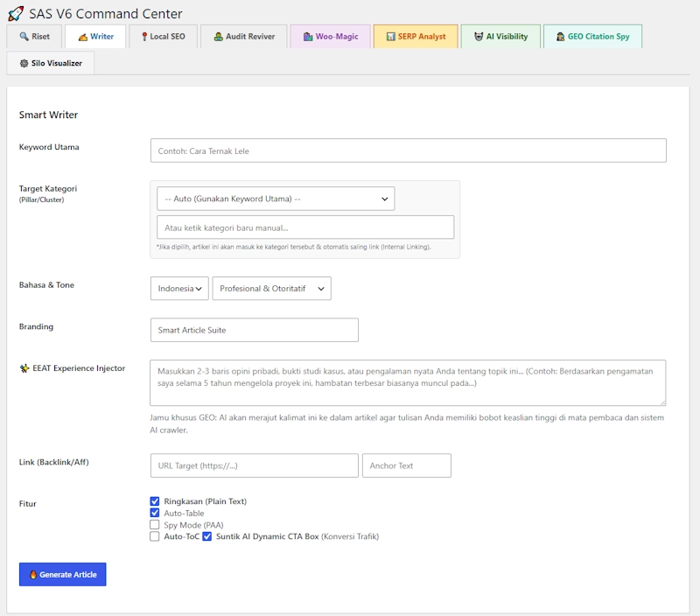Enable the Spy Mode (PAA) checkbox
The width and height of the screenshot is (700, 616).
tap(155, 524)
